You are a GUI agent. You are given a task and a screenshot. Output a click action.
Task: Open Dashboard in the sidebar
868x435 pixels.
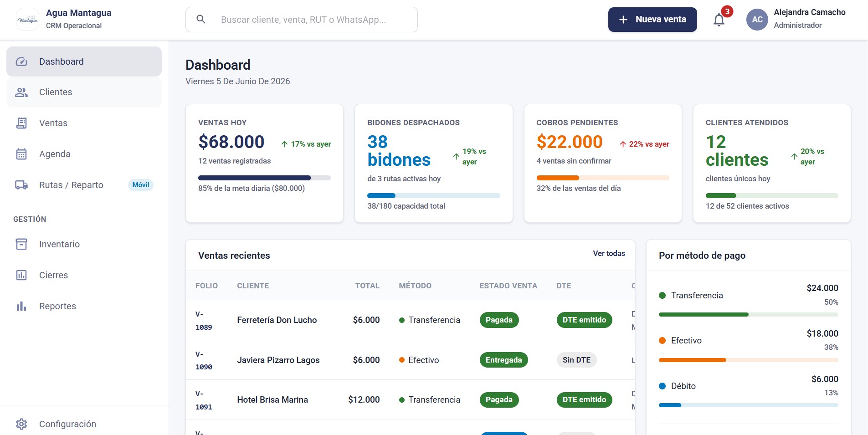(x=84, y=61)
